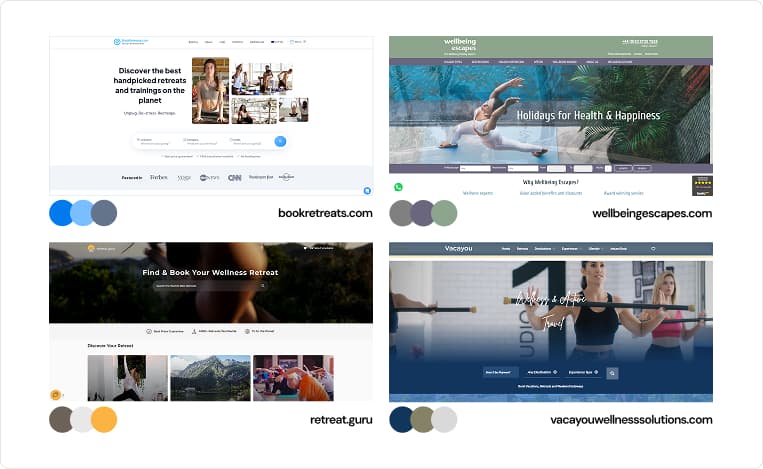Viewport: 763px width, 469px height.
Task: Click the bookretreats.com logo icon
Action: (x=117, y=42)
